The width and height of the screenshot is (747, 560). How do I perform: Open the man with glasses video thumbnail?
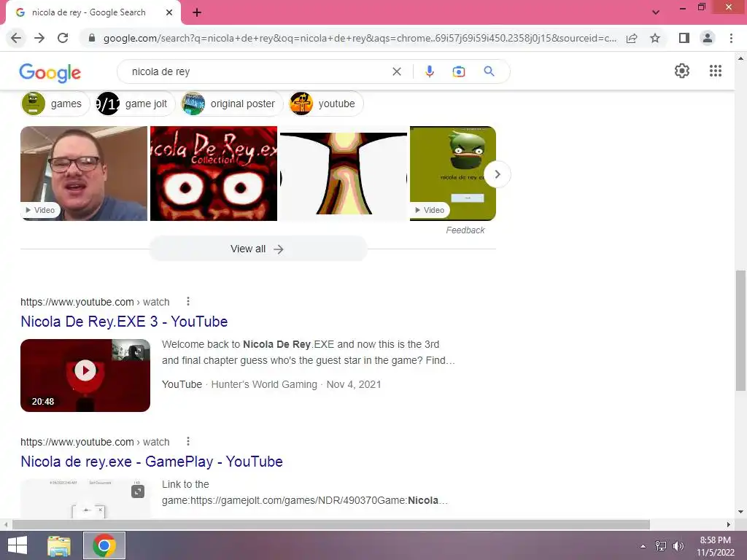pos(84,174)
